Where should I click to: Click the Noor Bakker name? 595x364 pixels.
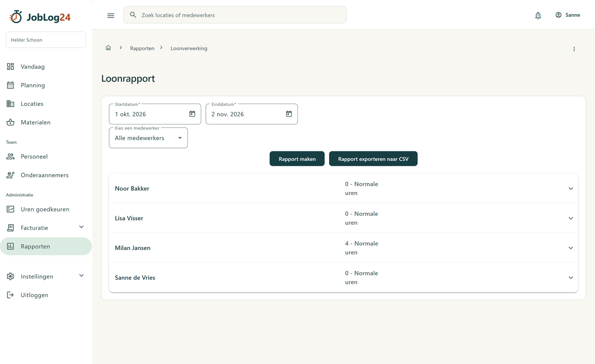(x=132, y=188)
